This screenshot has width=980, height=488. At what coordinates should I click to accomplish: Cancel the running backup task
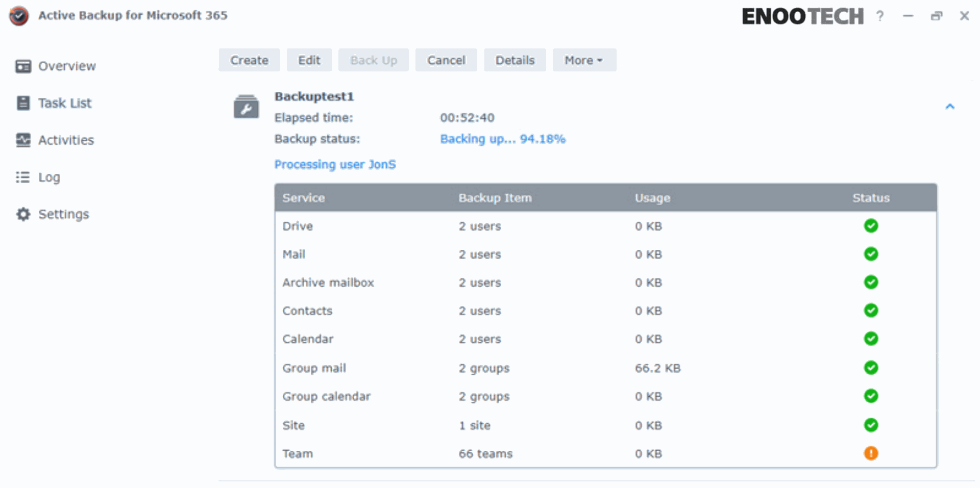(446, 60)
